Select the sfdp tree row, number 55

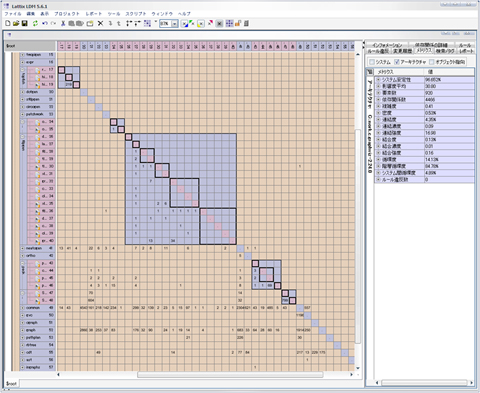tap(37, 352)
